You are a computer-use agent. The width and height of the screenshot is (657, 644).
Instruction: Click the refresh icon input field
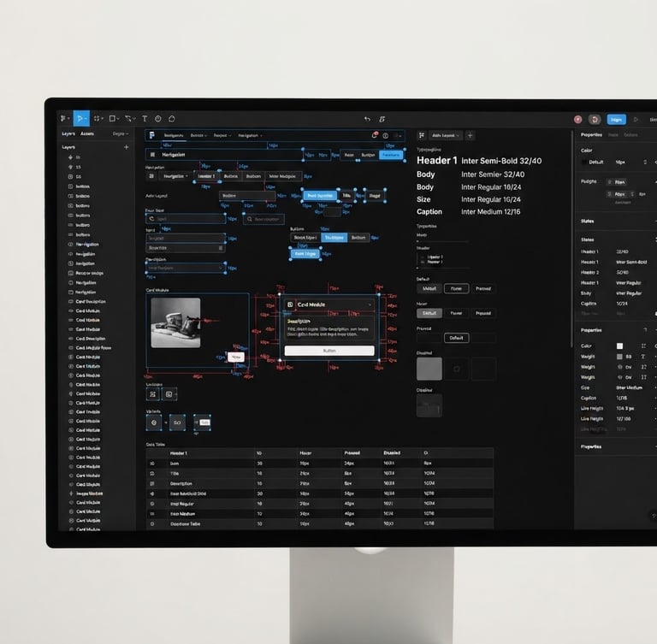(x=185, y=219)
